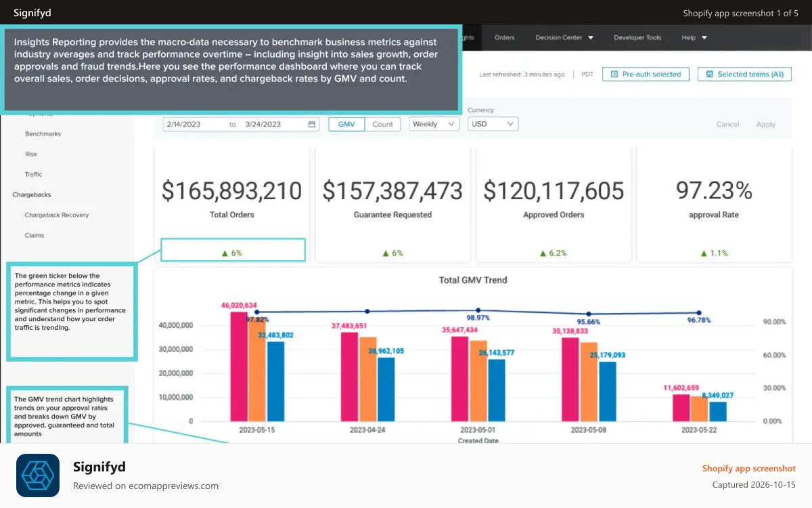
Task: Click orange bar for 2023-04-24
Action: point(368,379)
